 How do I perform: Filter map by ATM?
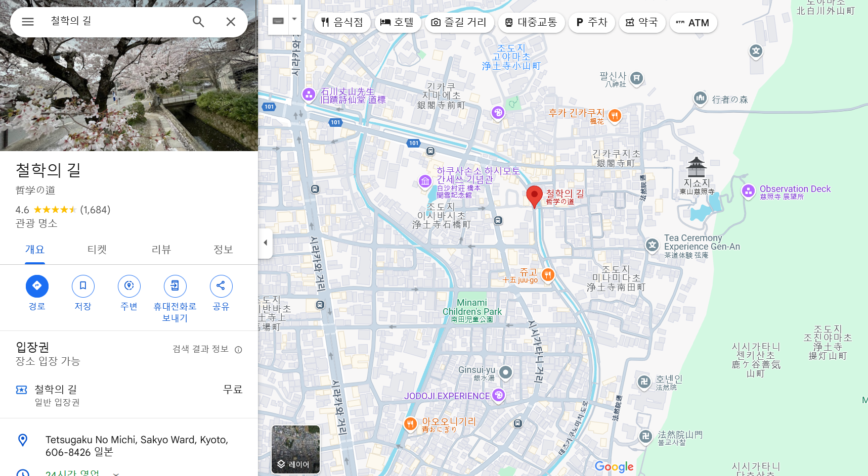point(693,22)
